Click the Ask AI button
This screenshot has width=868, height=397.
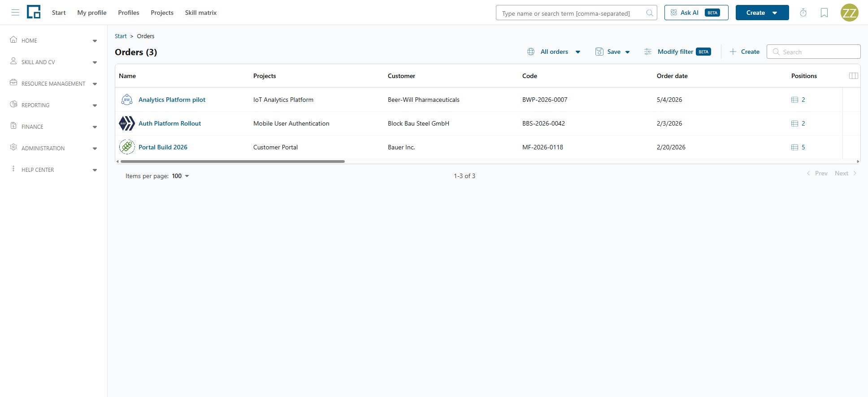(x=696, y=13)
